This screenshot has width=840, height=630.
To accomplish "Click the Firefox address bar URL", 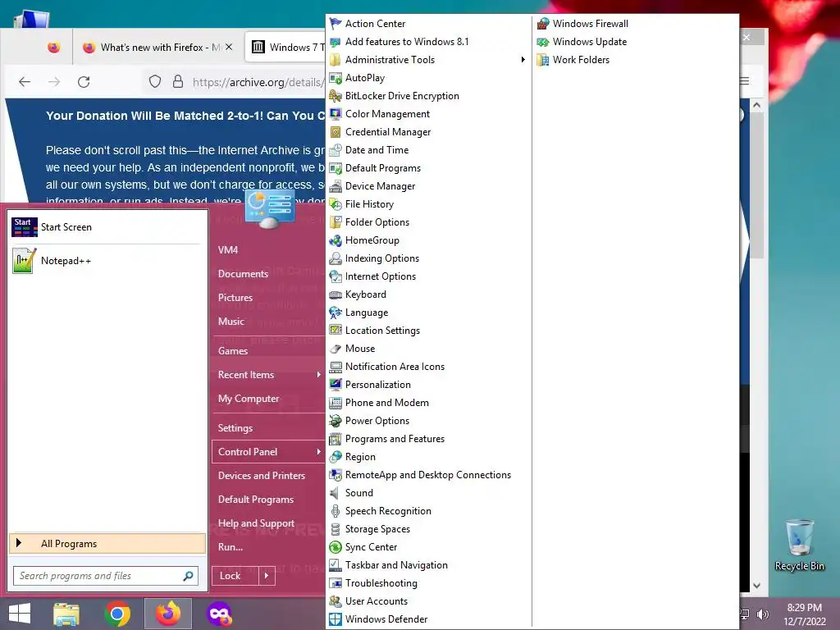I will pos(258,82).
